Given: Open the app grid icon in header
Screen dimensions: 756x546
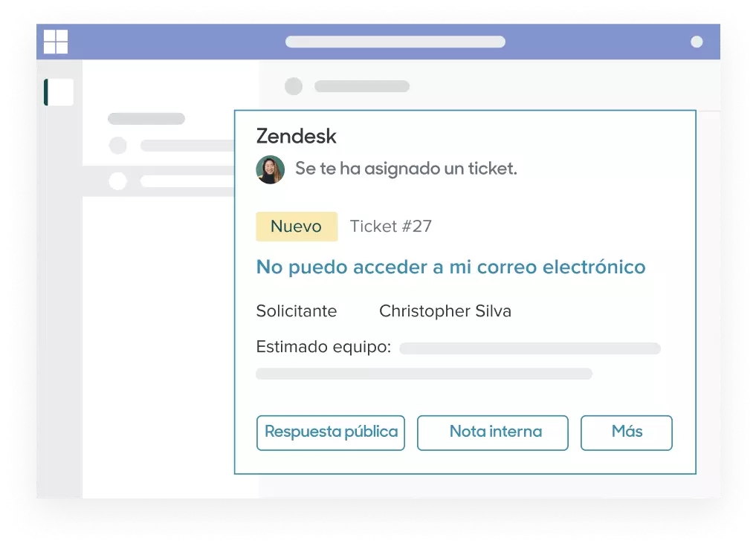Looking at the screenshot, I should click(56, 42).
